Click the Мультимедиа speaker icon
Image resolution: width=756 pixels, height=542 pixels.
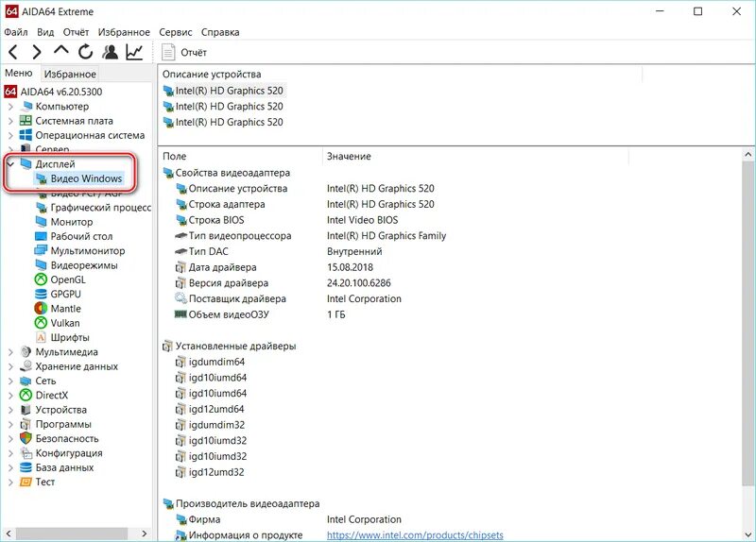pos(26,351)
